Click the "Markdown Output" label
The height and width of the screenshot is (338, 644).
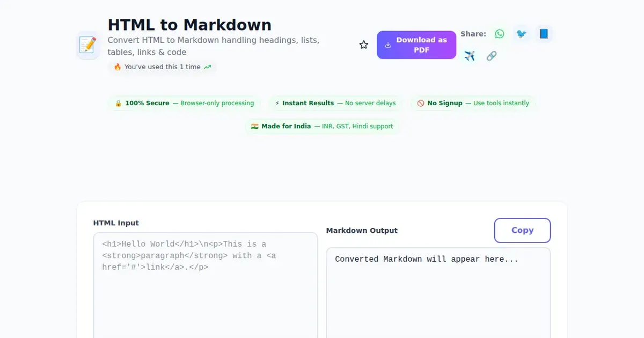tap(362, 230)
